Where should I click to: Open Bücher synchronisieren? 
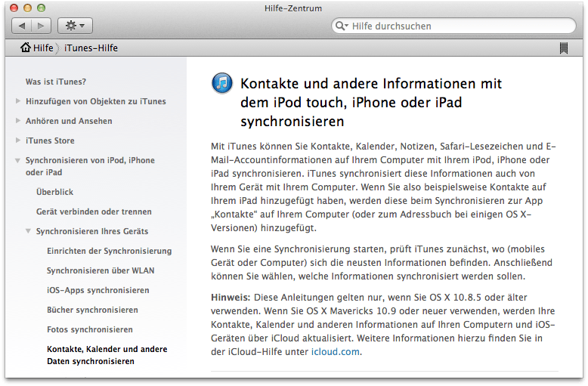click(92, 310)
